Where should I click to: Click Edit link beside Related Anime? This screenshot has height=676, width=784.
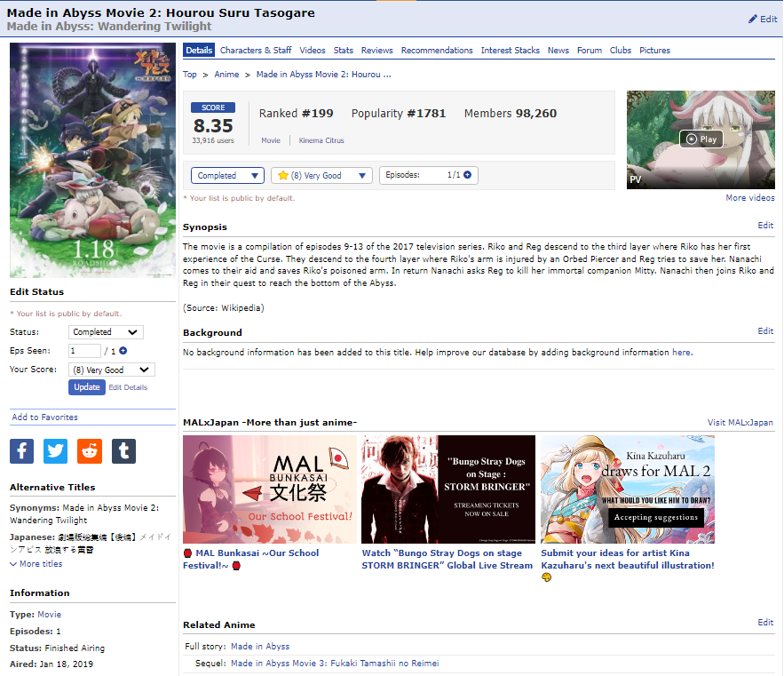click(765, 622)
